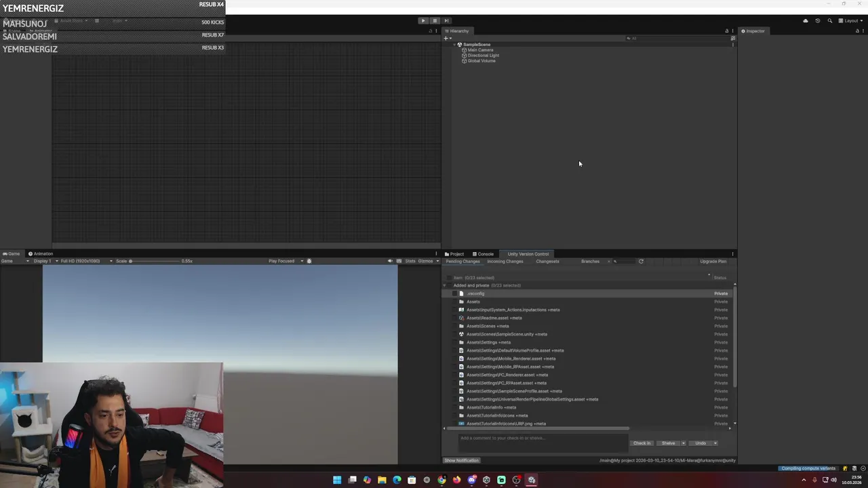Viewport: 868px width, 488px height.
Task: Toggle the Inspector panel lock icon
Action: pyautogui.click(x=857, y=30)
